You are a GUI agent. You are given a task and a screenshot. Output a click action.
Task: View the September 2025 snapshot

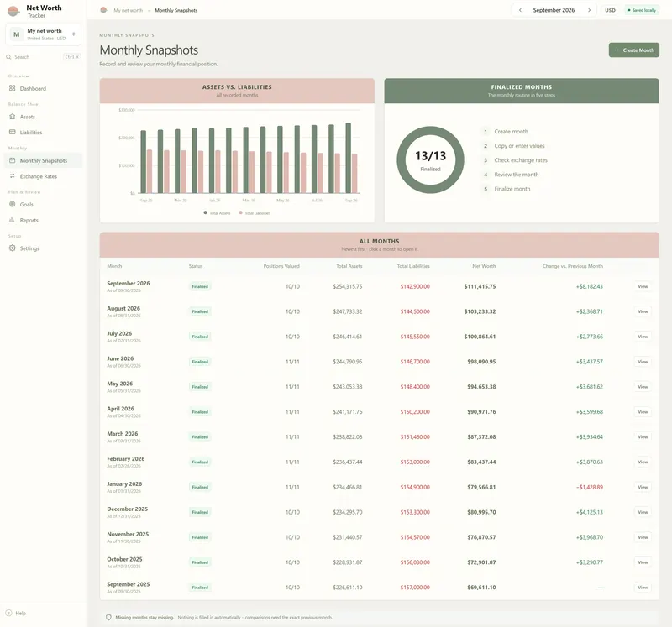coord(643,588)
